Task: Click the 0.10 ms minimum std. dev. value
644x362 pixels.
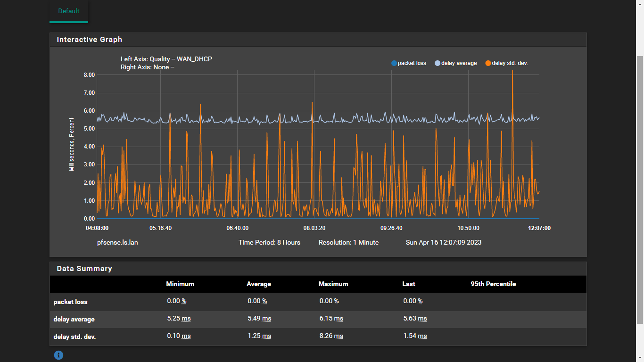Action: [x=179, y=336]
